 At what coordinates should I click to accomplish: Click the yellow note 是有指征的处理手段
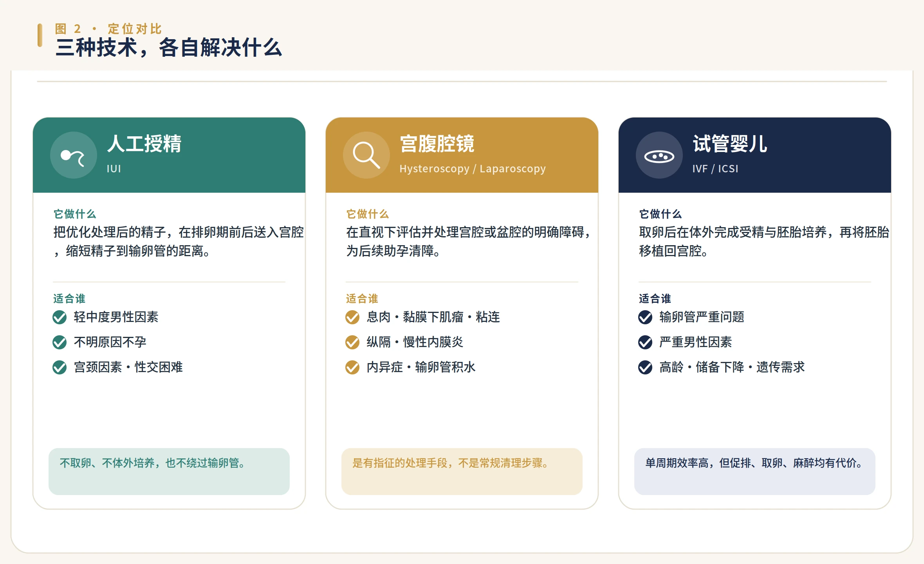pyautogui.click(x=462, y=472)
